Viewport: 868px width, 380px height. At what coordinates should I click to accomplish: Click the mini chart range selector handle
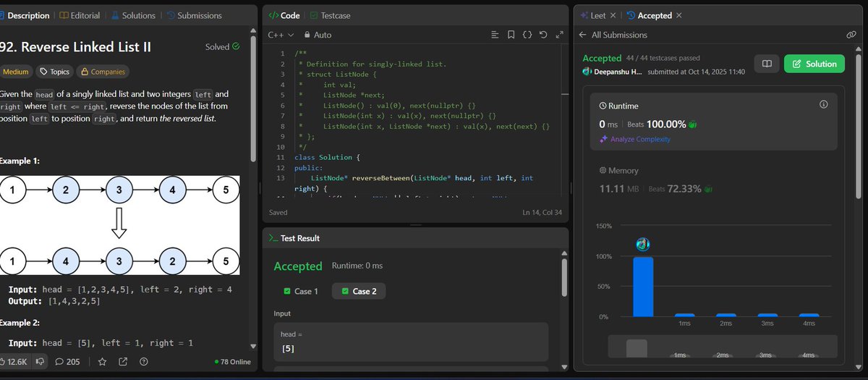click(x=637, y=348)
